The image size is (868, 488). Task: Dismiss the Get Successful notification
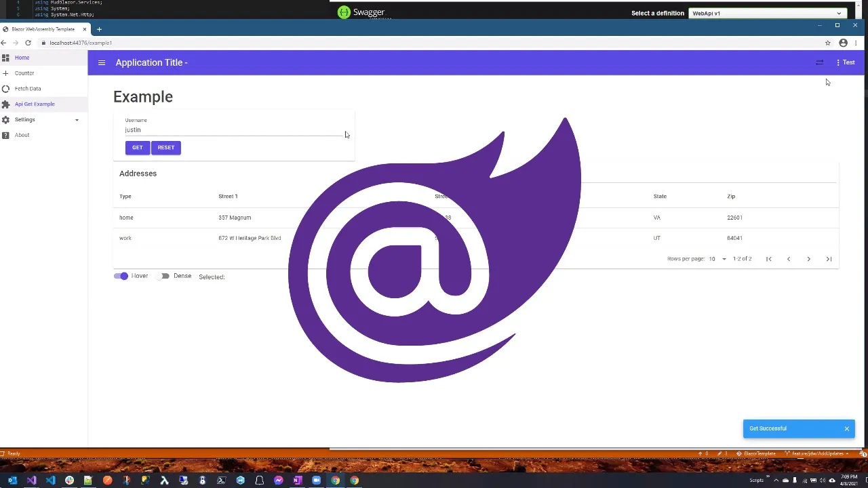847,428
